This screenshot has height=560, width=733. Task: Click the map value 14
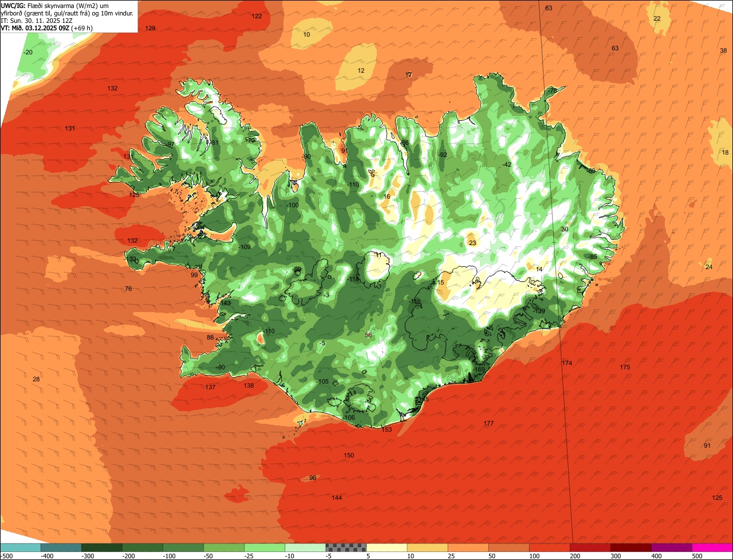click(x=539, y=269)
